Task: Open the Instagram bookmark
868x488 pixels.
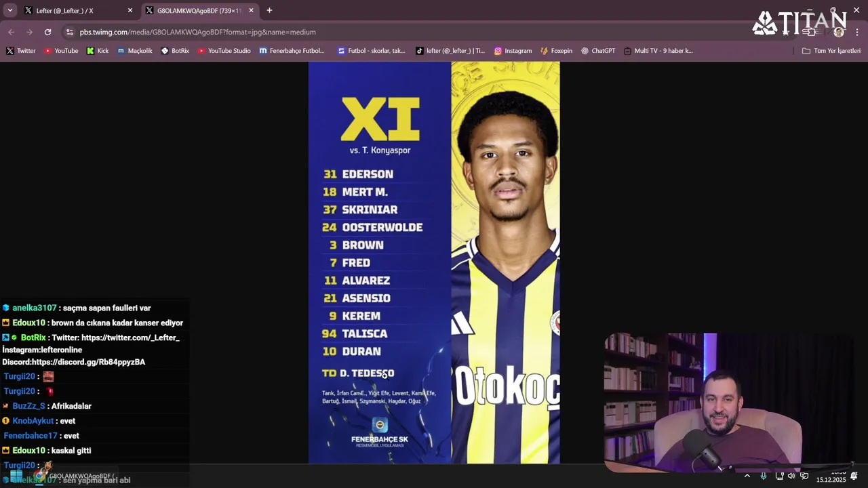Action: point(513,51)
